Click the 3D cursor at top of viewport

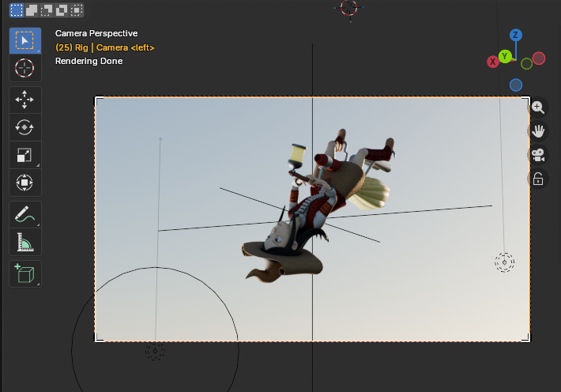(348, 8)
